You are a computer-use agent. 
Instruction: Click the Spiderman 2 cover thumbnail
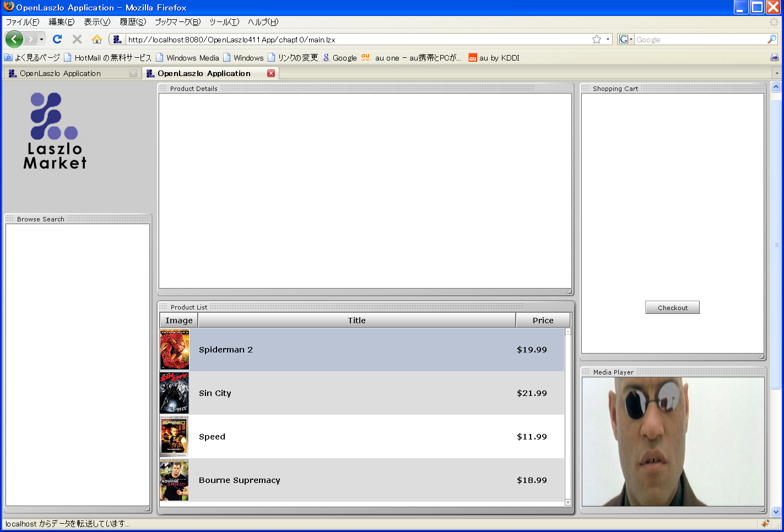pyautogui.click(x=175, y=350)
